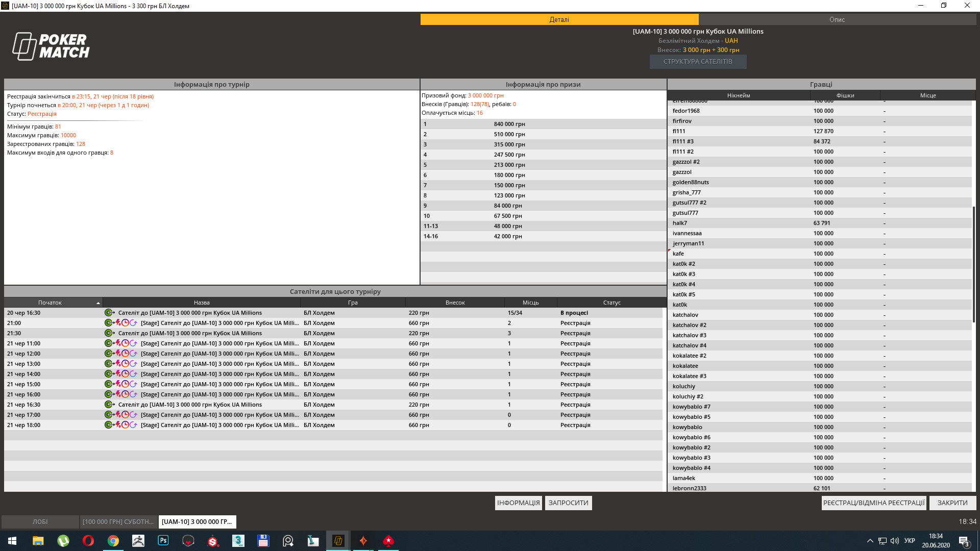This screenshot has width=980, height=551.
Task: Click re-entry arrow icon in 21 чер 12:00 row
Action: 133,354
